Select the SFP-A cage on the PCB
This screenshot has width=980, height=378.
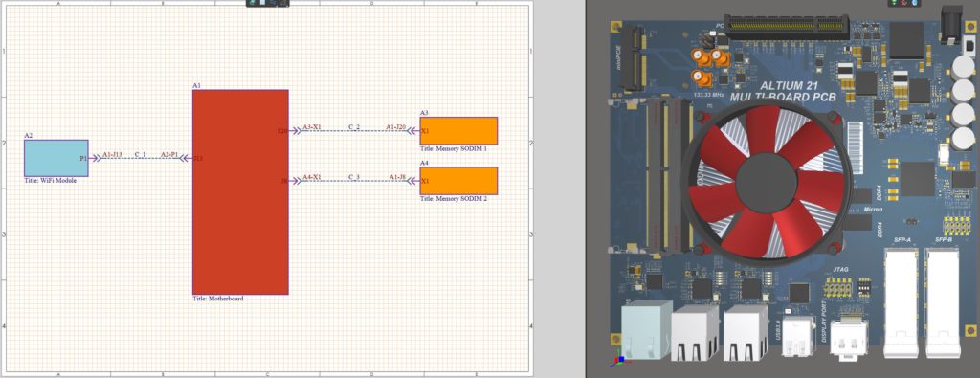[901, 302]
